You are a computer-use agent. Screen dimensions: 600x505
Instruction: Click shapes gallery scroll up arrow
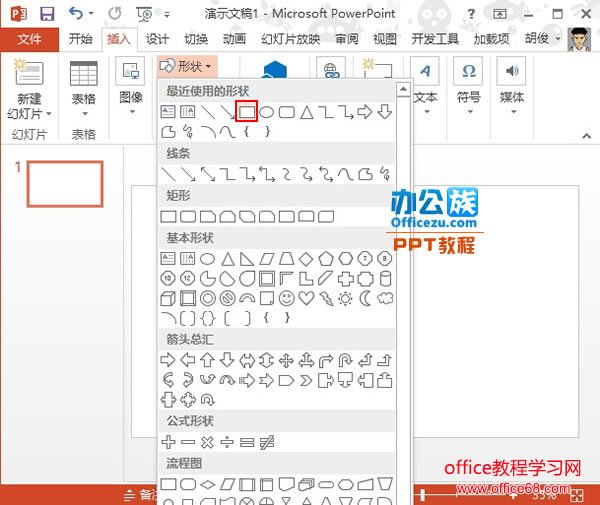click(403, 89)
